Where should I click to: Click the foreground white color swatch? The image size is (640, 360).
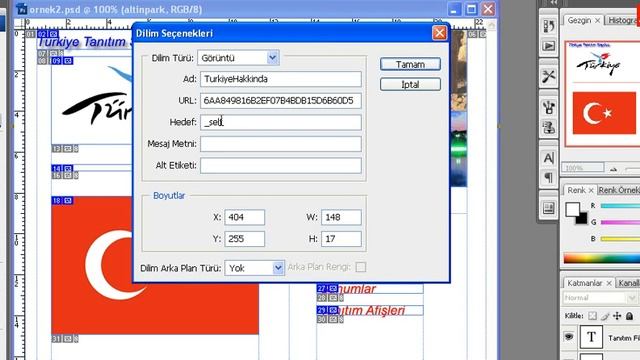click(572, 210)
